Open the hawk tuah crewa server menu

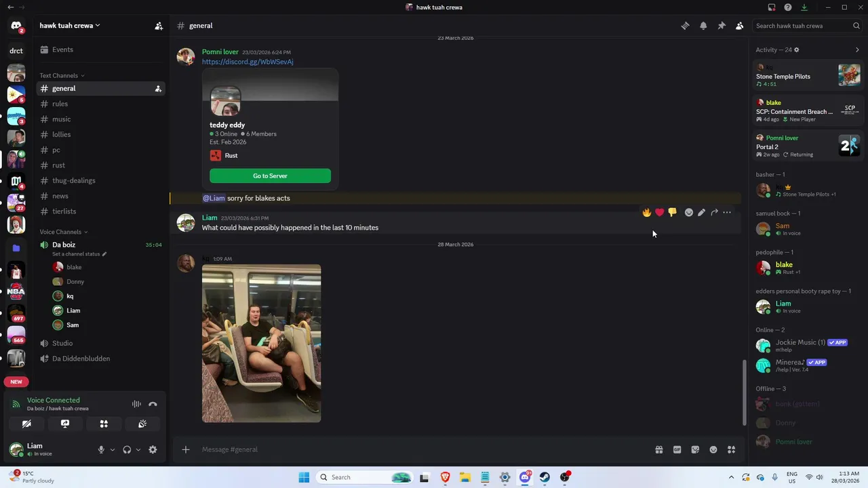70,26
